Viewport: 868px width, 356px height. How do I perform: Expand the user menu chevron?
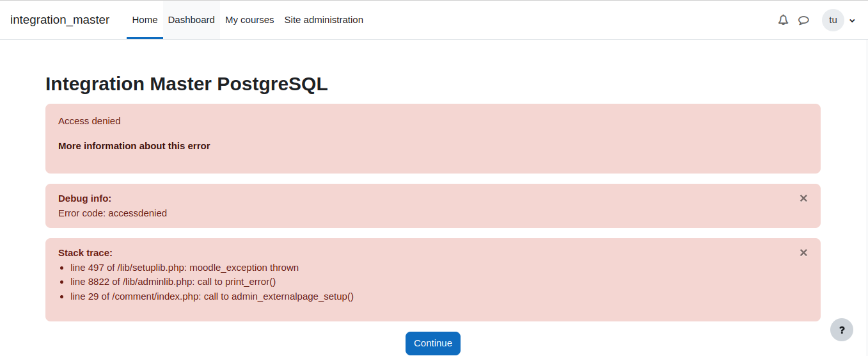tap(852, 20)
